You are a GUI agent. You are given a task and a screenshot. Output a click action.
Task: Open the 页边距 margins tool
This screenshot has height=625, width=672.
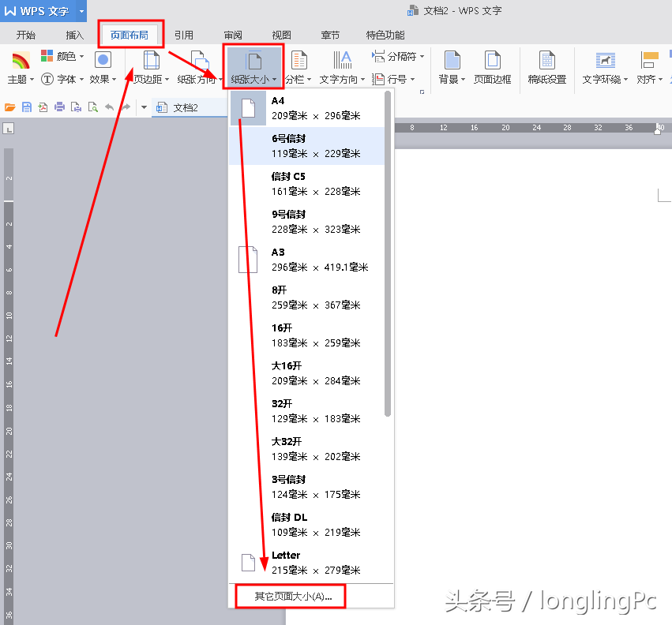[151, 67]
